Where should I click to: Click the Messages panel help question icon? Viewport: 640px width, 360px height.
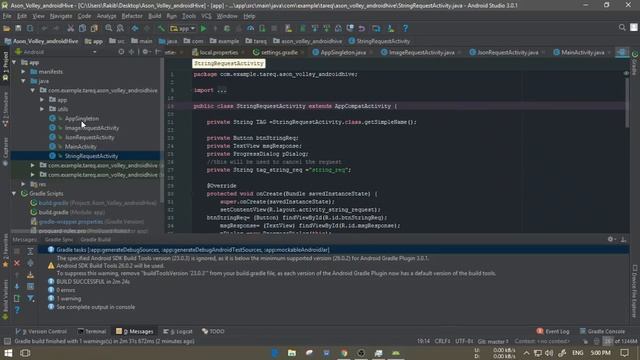click(x=17, y=310)
